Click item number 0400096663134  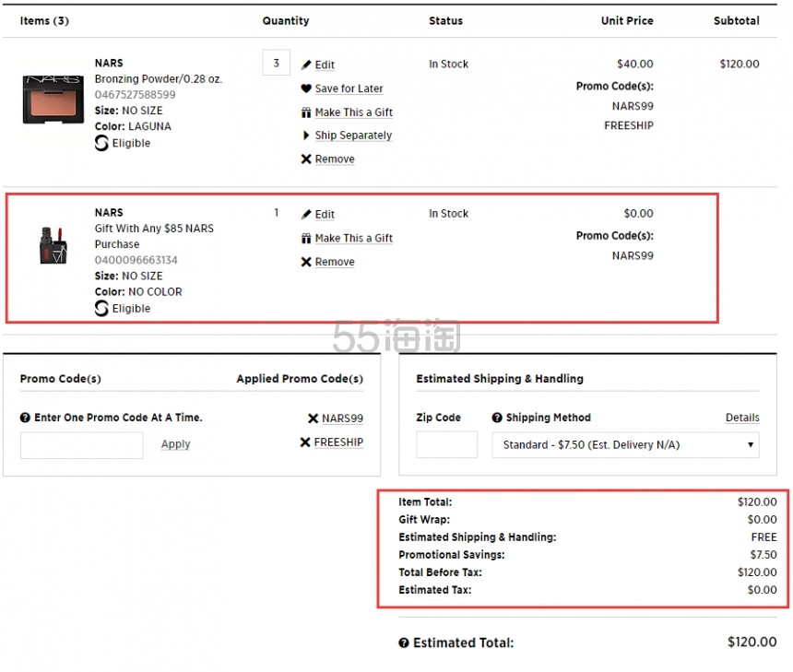pyautogui.click(x=136, y=260)
